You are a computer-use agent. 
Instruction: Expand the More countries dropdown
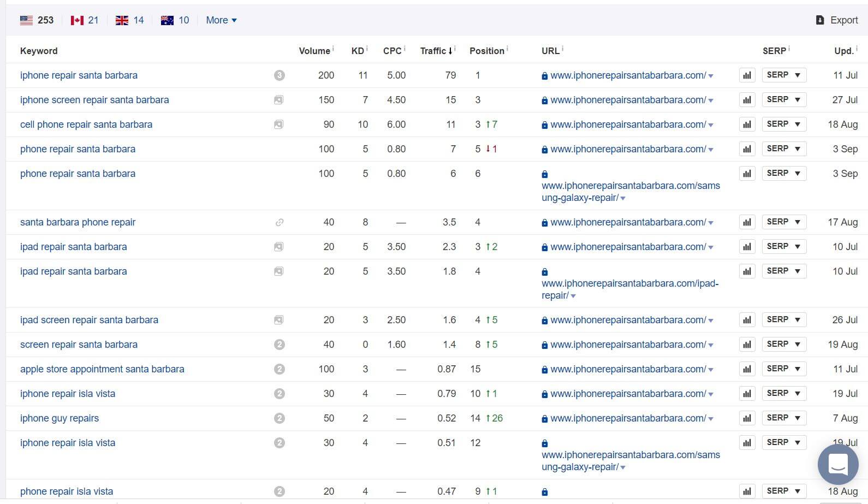[221, 20]
